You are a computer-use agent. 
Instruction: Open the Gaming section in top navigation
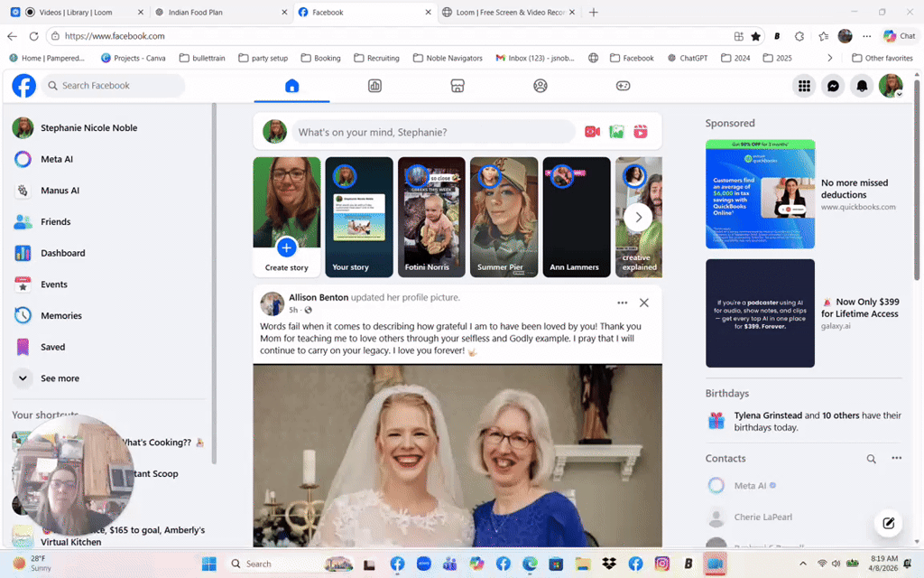tap(623, 85)
